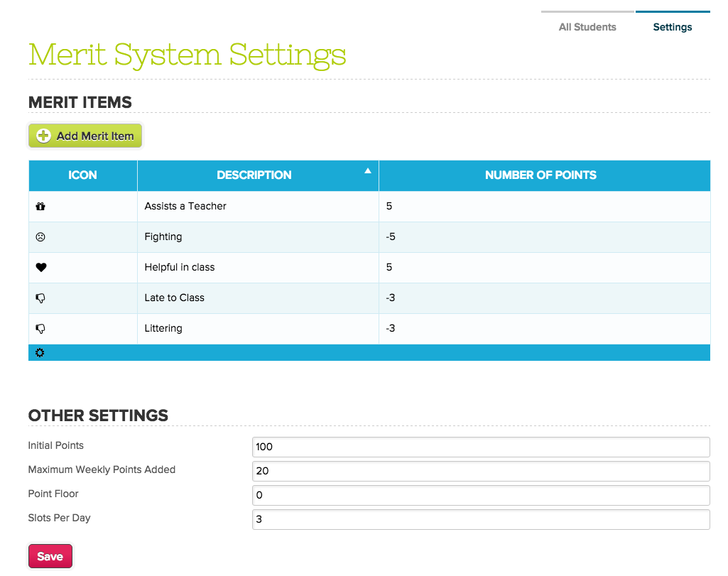Click thumbs-down icon in Littering row
The width and height of the screenshot is (728, 576).
click(x=40, y=329)
